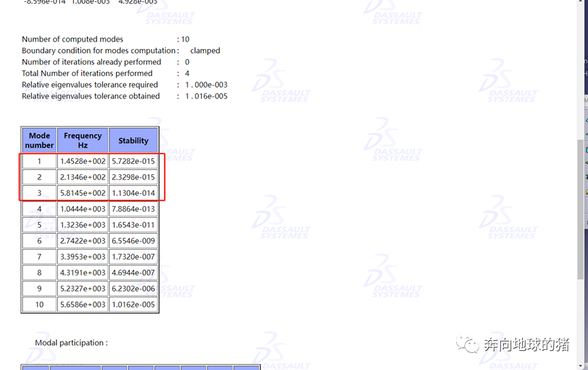Click tolerance required value 1.000e-003
This screenshot has width=588, height=370.
(x=206, y=85)
